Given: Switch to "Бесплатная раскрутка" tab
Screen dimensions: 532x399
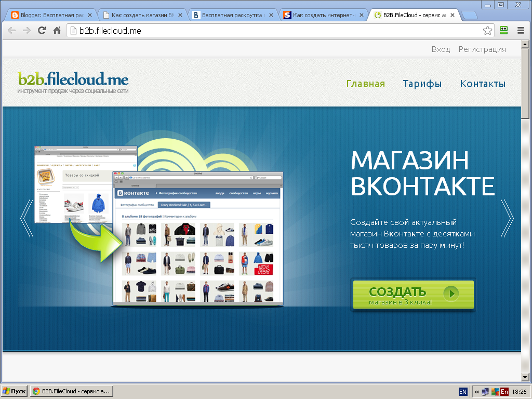Looking at the screenshot, I should [232, 15].
